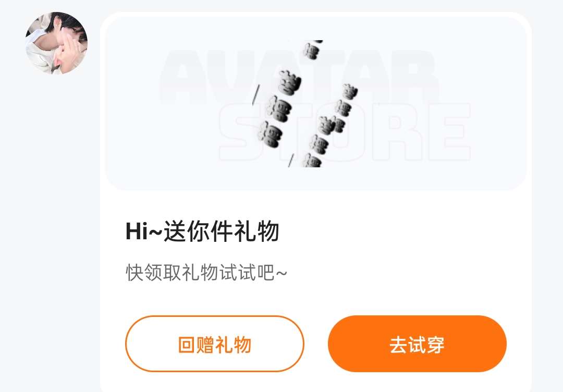Tap the left column of sticker characters
Viewport: 563px width, 392px height.
click(x=278, y=108)
